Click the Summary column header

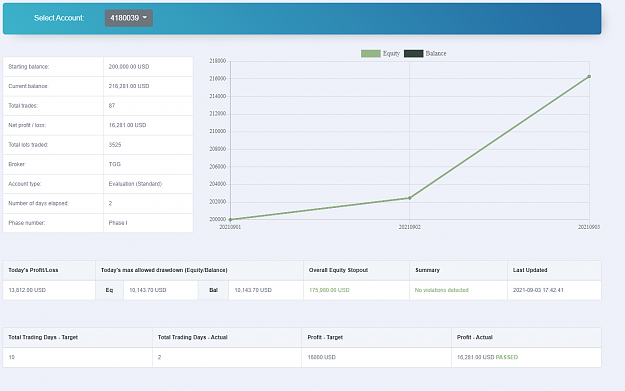427,270
